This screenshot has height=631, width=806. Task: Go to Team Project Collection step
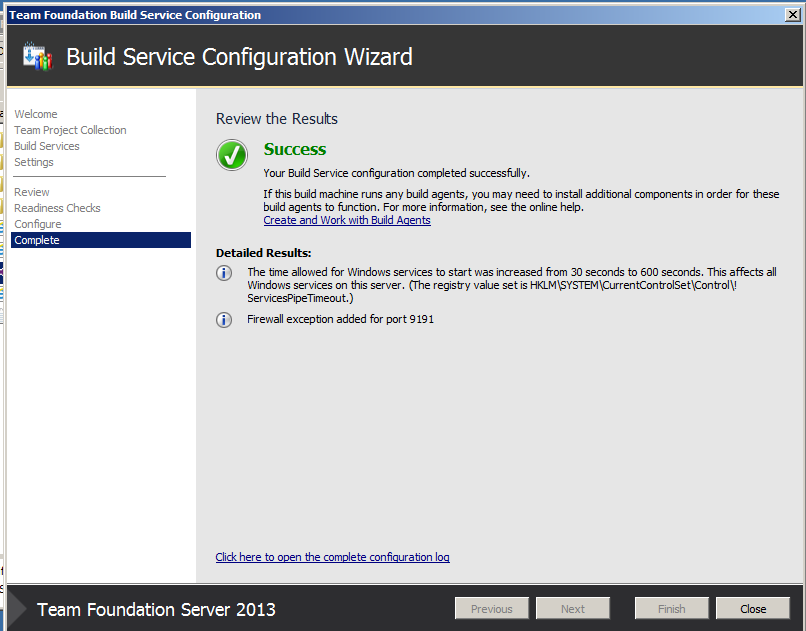(x=70, y=130)
